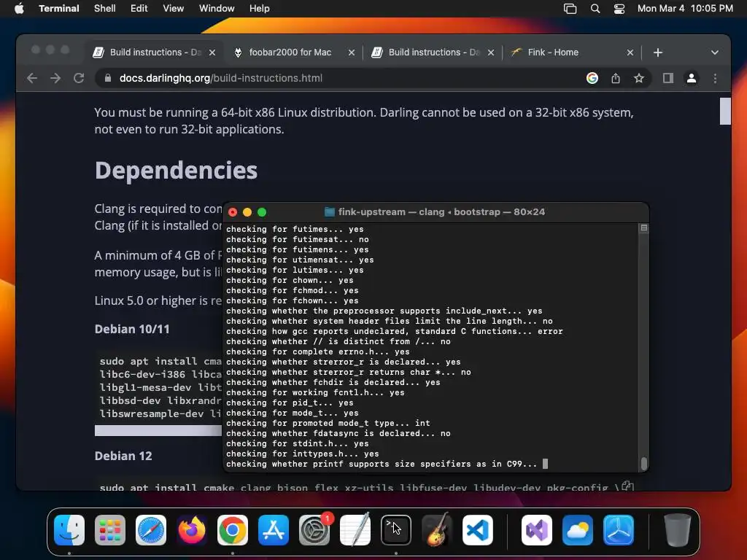Image resolution: width=747 pixels, height=560 pixels.
Task: Close the foobar2000 for Mac tab
Action: pyautogui.click(x=352, y=52)
